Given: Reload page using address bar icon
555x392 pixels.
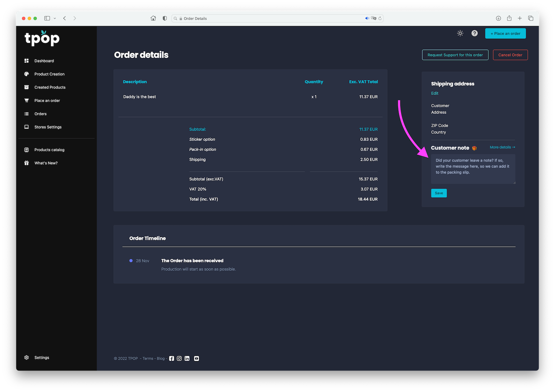Looking at the screenshot, I should coord(380,18).
